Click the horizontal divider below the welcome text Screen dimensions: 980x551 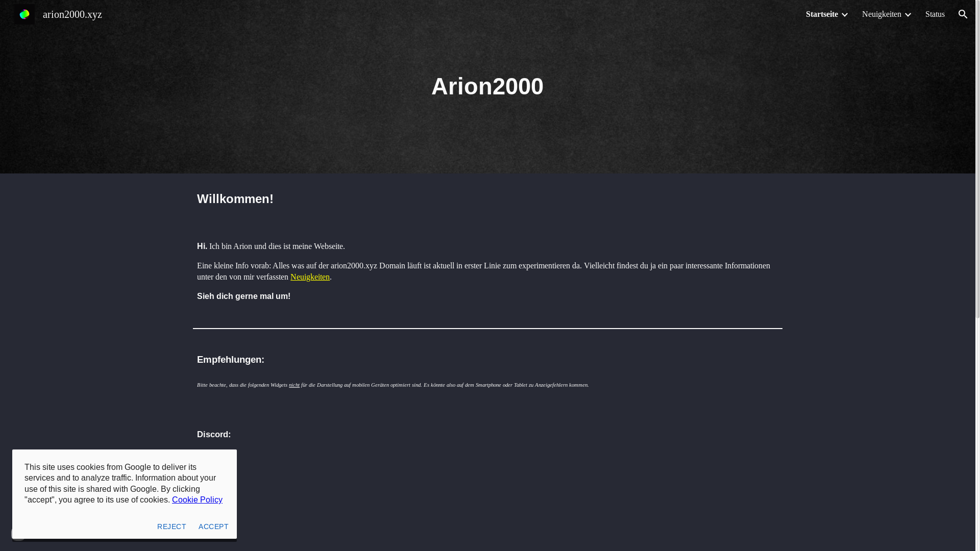tap(487, 329)
